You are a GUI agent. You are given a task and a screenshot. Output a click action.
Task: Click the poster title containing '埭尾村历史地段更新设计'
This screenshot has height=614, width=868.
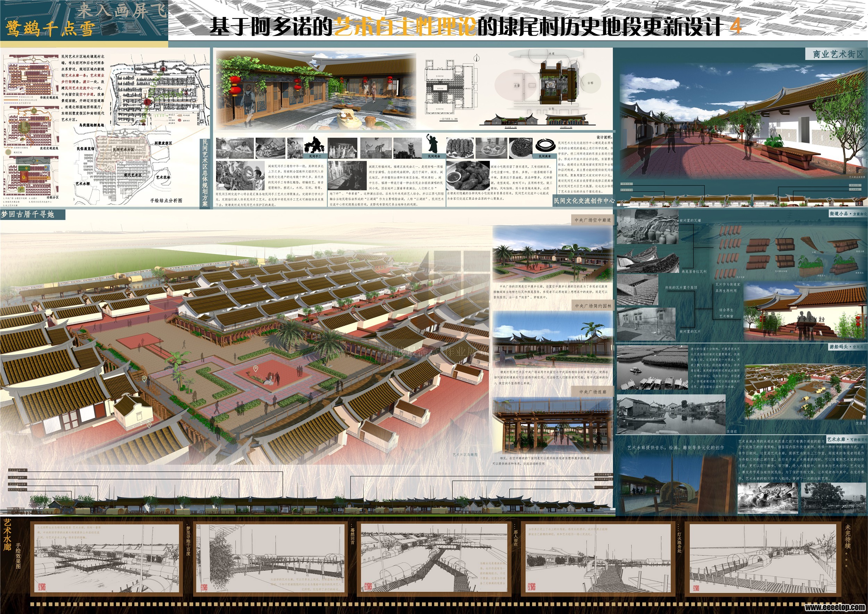(x=475, y=26)
